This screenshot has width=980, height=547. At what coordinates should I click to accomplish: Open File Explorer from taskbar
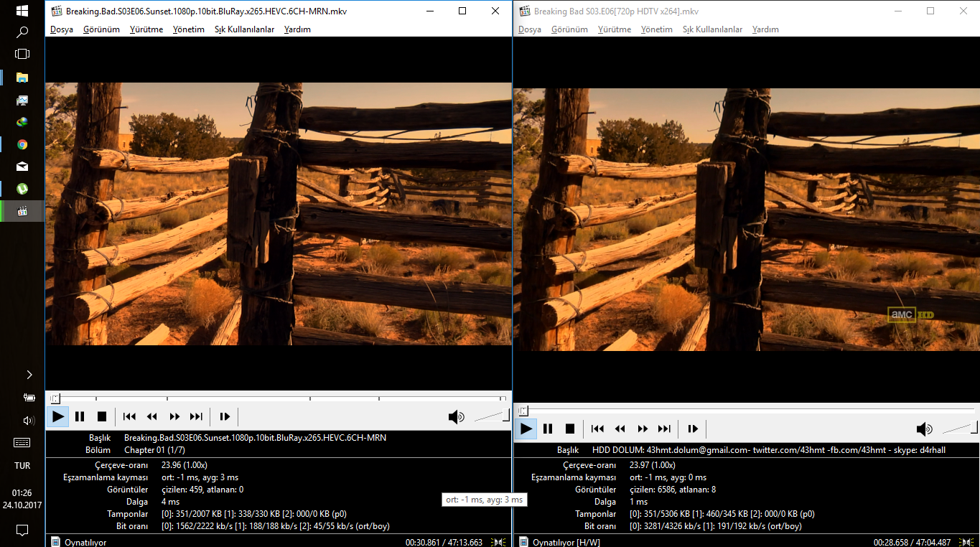point(22,78)
